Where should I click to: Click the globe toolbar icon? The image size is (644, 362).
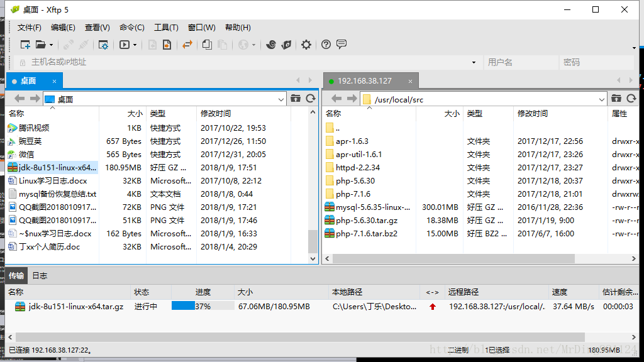coord(243,45)
